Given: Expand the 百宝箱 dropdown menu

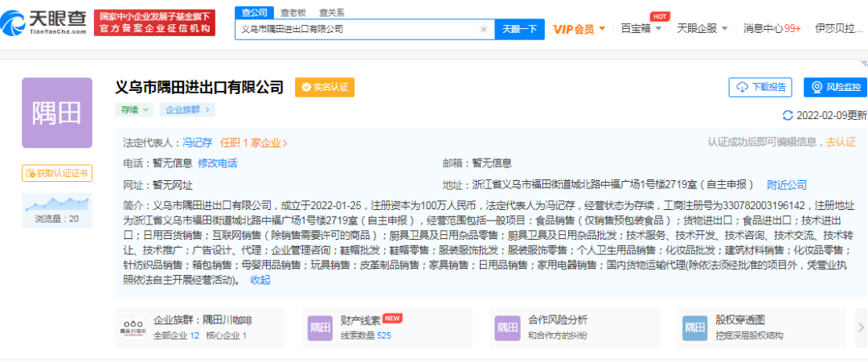Looking at the screenshot, I should pyautogui.click(x=641, y=28).
